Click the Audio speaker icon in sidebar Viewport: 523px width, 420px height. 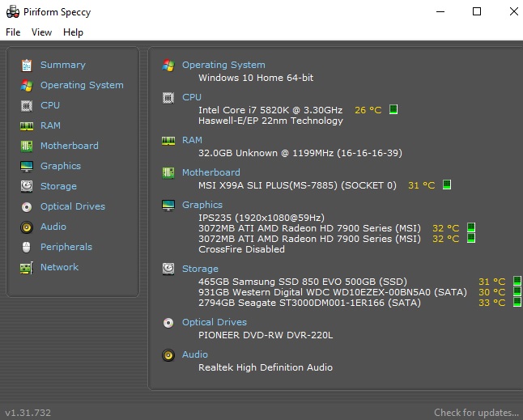tap(27, 227)
